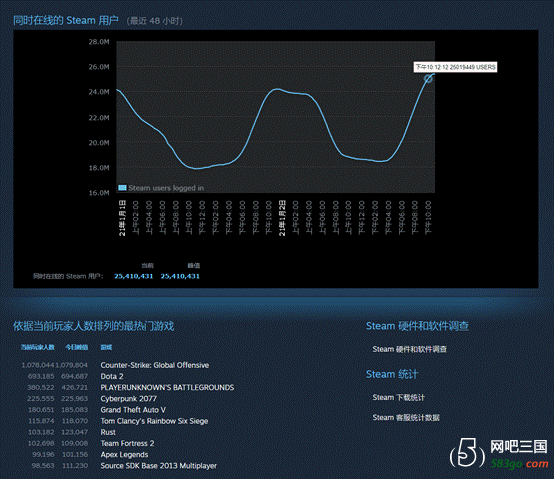Open Apex Legends game link
554x479 pixels.
[124, 455]
